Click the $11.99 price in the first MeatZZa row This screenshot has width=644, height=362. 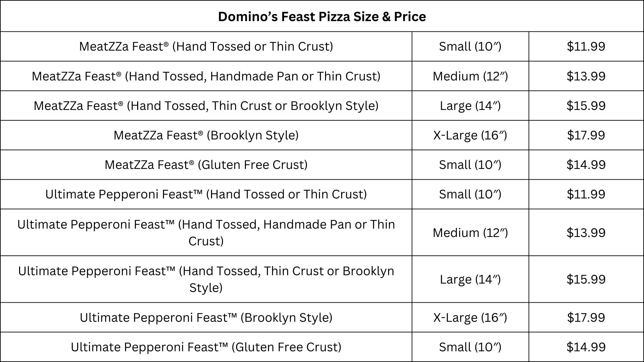[x=586, y=46]
